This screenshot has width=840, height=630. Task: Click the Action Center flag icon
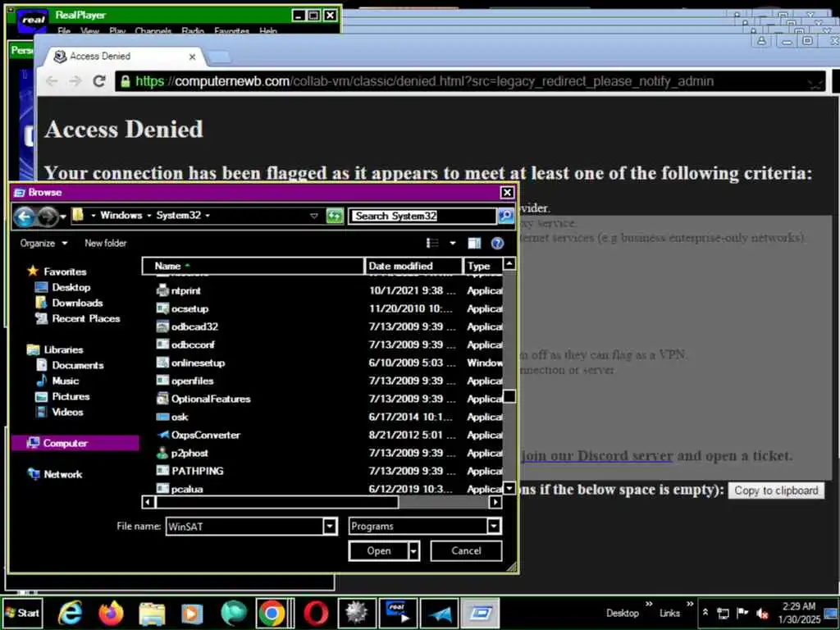pos(742,614)
